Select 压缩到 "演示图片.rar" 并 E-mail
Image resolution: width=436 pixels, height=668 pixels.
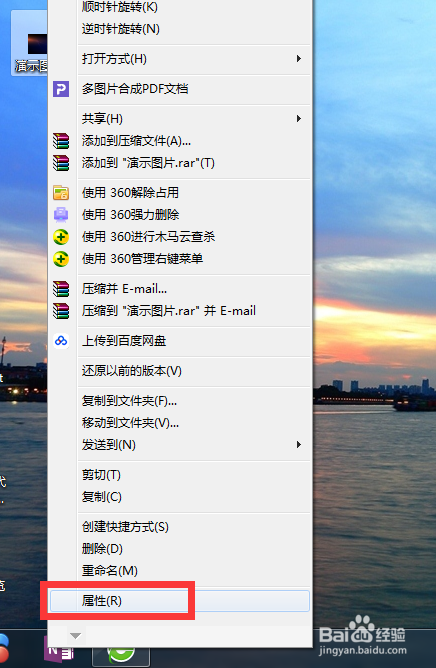pyautogui.click(x=169, y=311)
